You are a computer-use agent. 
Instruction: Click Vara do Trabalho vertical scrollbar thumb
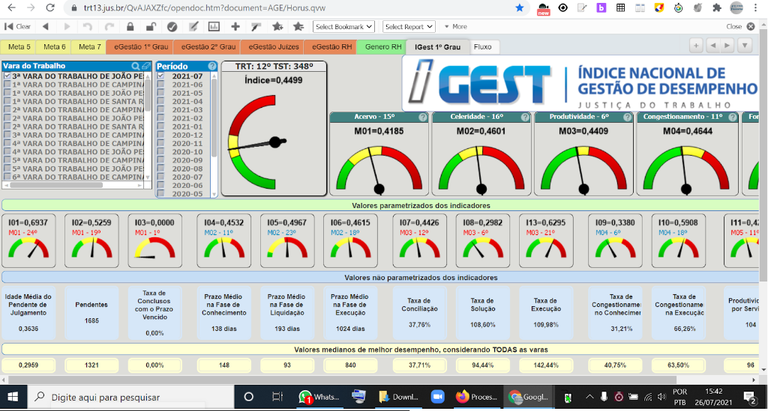coord(147,95)
